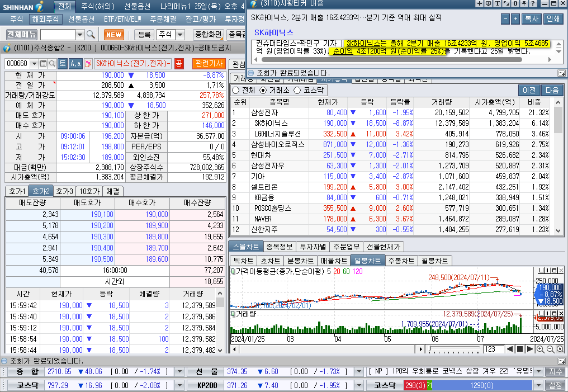The height and width of the screenshot is (392, 568).
Task: Close the price chart pane X
Action: click(x=561, y=271)
